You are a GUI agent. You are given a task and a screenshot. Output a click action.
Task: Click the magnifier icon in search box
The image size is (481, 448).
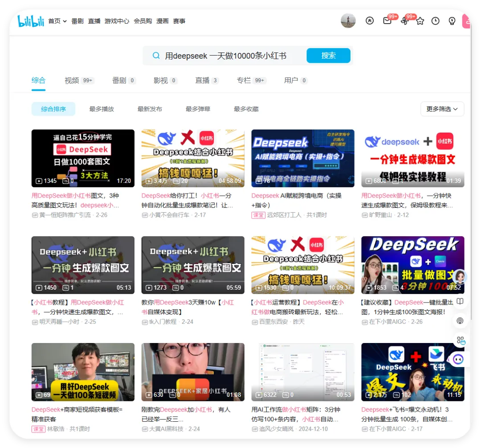pyautogui.click(x=156, y=56)
